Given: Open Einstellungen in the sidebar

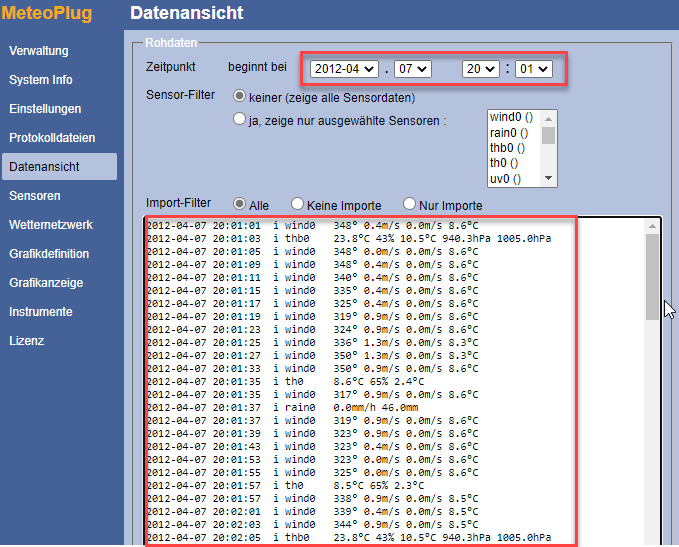Looking at the screenshot, I should coord(45,109).
